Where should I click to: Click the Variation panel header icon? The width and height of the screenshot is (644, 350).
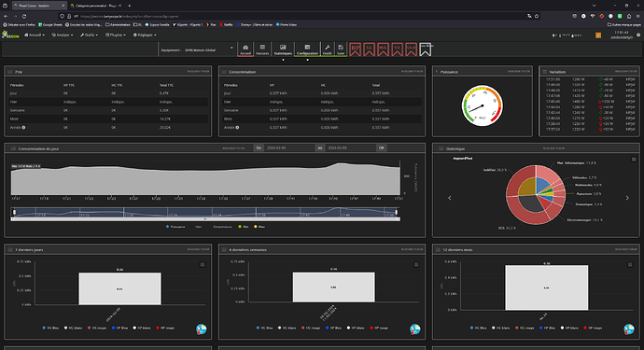click(x=545, y=72)
